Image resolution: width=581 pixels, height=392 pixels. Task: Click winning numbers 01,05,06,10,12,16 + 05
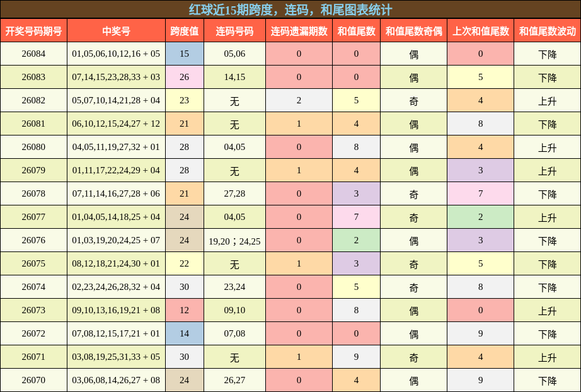(x=116, y=54)
